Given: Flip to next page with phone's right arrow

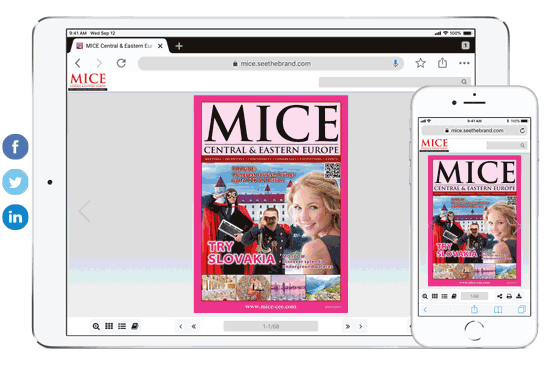Looking at the screenshot, I should click(518, 226).
